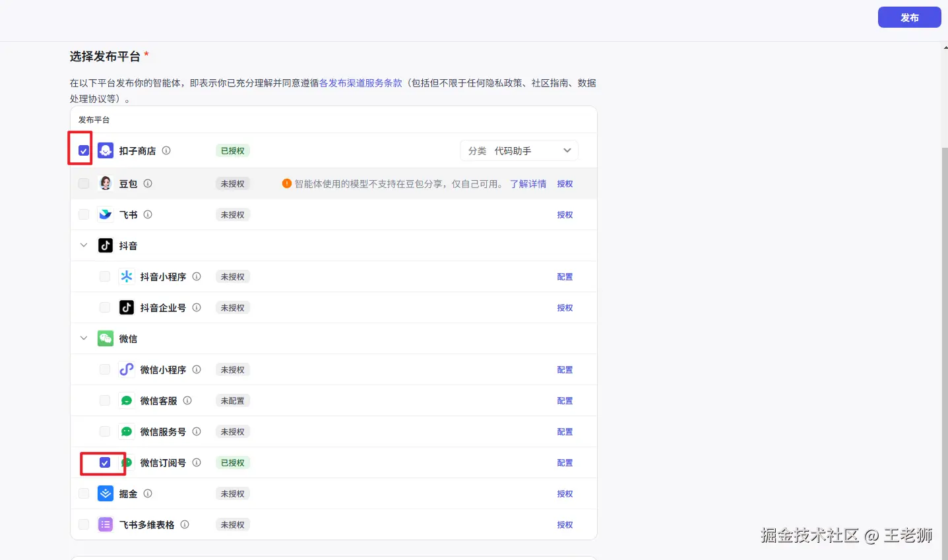The image size is (948, 560).
Task: Click the 飞书多维表格 icon
Action: [106, 524]
